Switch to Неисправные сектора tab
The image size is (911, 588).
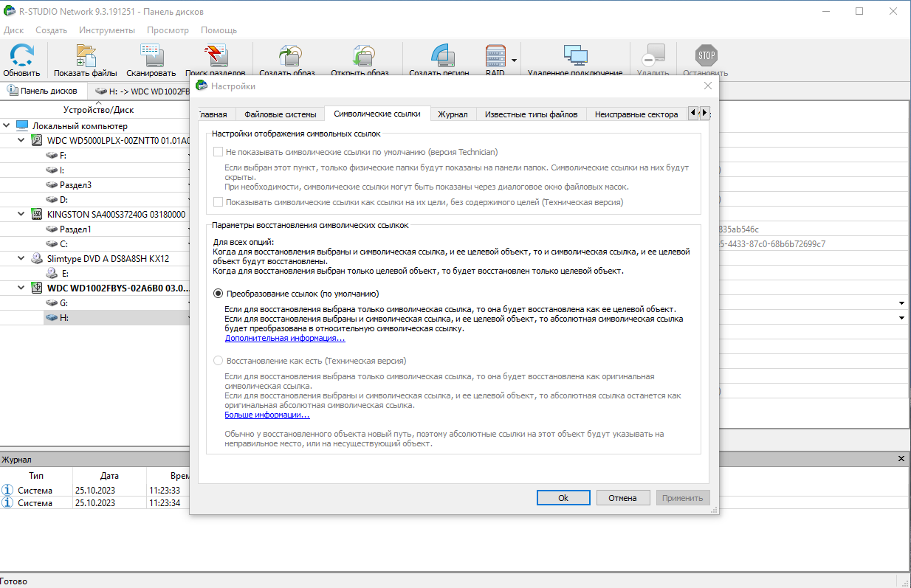(636, 114)
